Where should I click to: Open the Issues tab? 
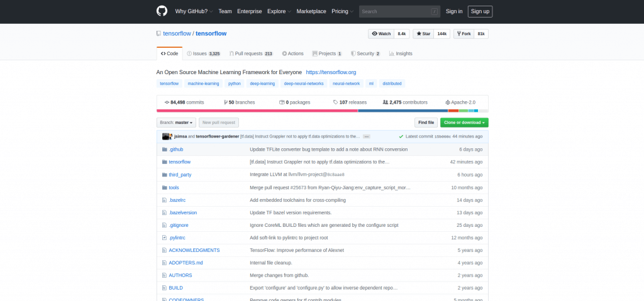(x=204, y=53)
